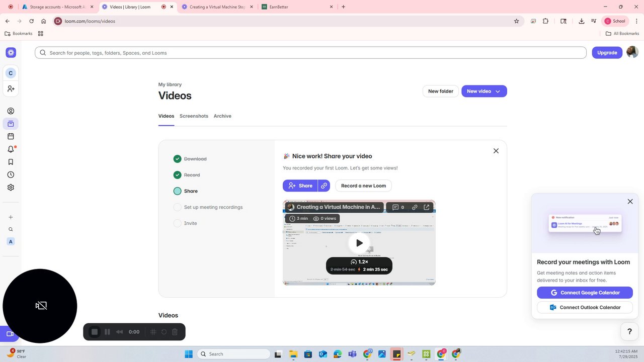This screenshot has width=644, height=362.
Task: Open the Library icon in left sidebar
Action: point(11,124)
